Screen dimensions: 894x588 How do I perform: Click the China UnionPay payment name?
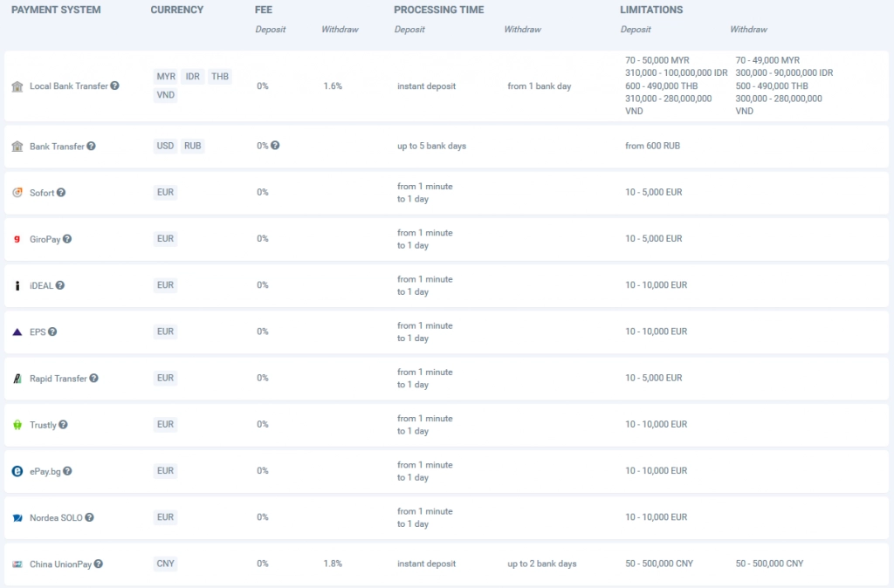[x=60, y=564]
